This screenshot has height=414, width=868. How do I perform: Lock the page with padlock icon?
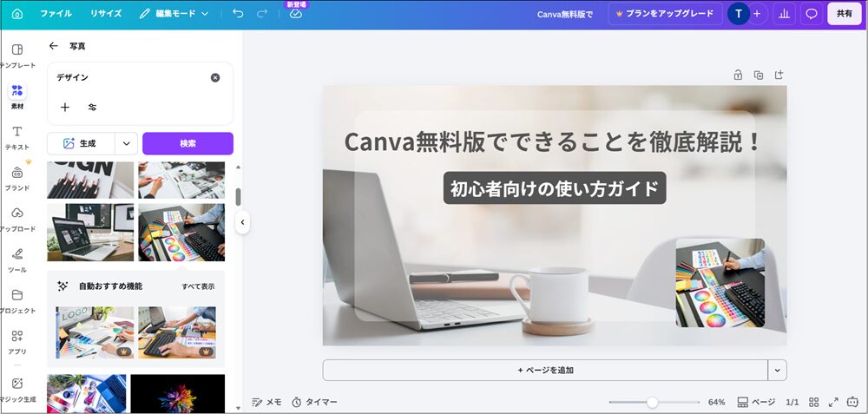click(x=738, y=75)
